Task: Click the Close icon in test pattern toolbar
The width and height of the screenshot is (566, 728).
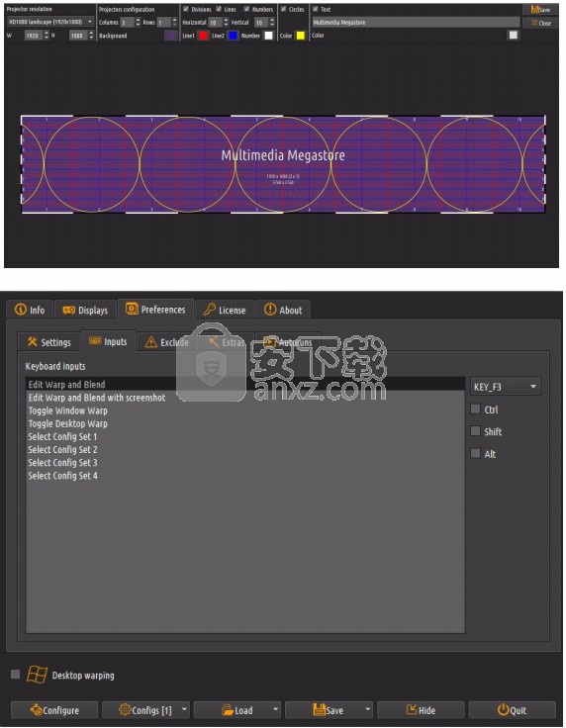Action: (535, 23)
